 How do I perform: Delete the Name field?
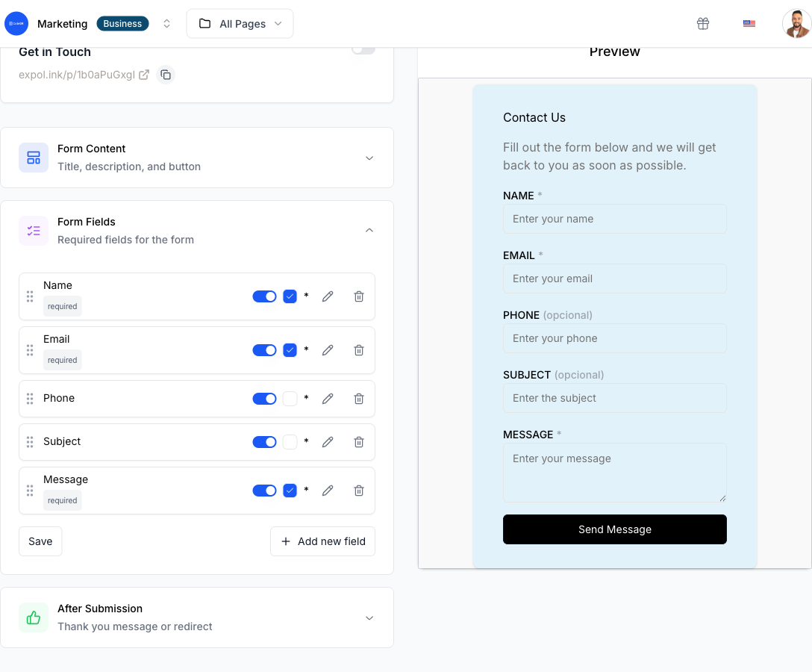click(359, 296)
